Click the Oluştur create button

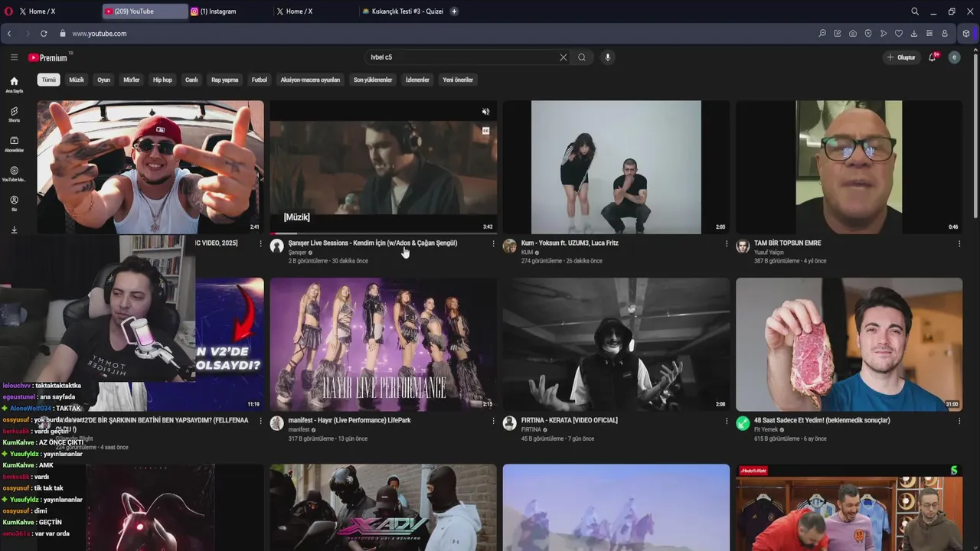pyautogui.click(x=901, y=57)
